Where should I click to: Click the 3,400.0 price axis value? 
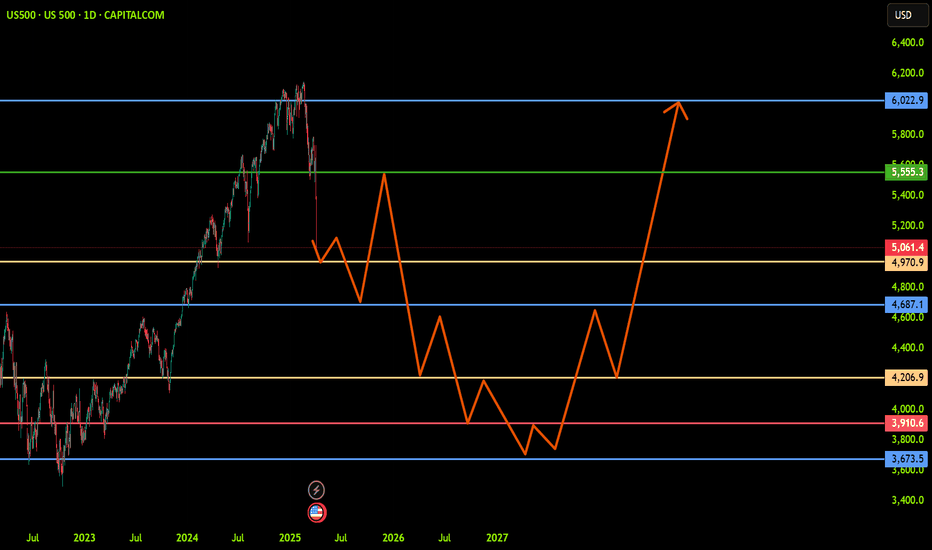pyautogui.click(x=908, y=500)
